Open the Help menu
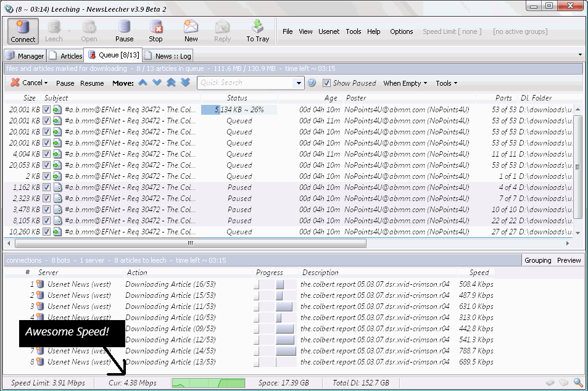 373,31
